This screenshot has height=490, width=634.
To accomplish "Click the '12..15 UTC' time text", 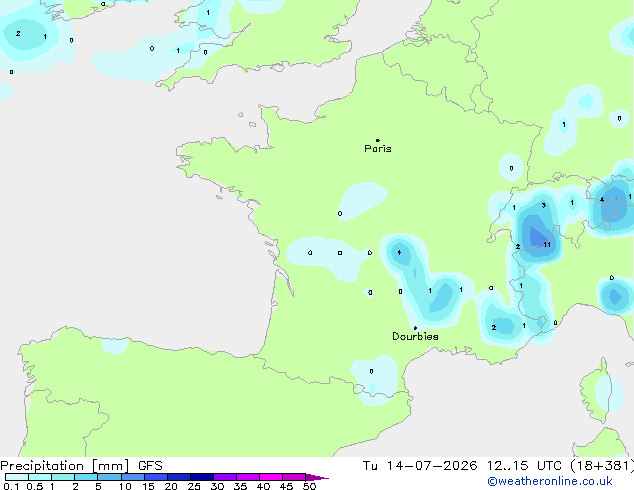I will pyautogui.click(x=524, y=466).
